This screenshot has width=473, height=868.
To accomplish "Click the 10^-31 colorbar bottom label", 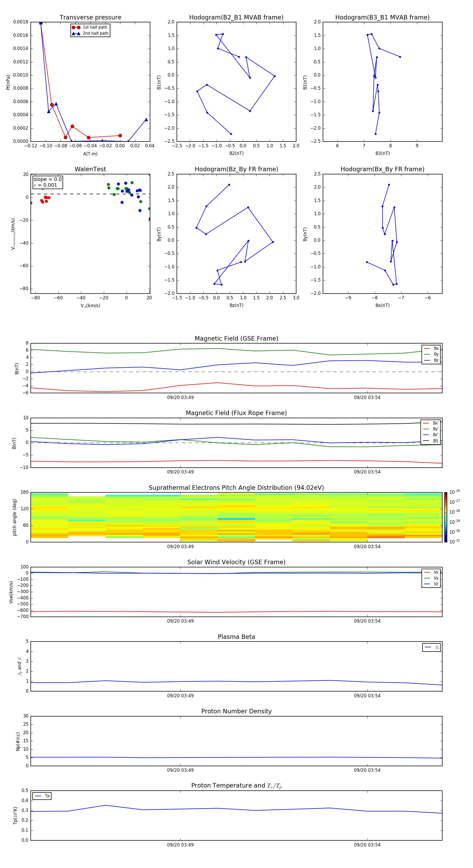I will click(455, 542).
